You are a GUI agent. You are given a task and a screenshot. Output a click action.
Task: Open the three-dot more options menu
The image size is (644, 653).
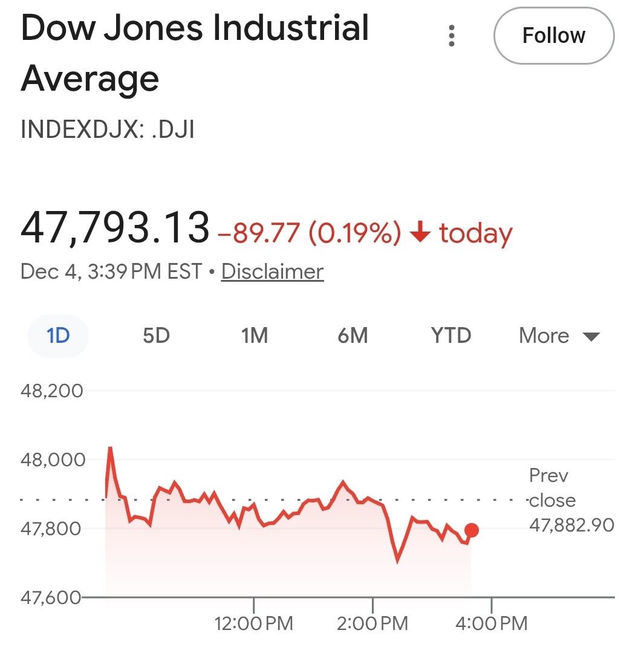pos(451,36)
